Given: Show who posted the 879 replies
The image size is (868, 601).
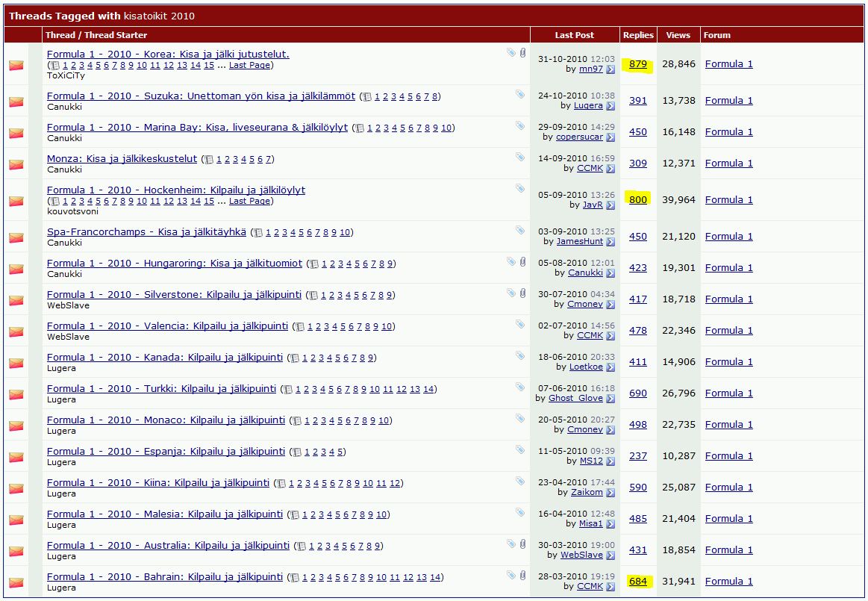Looking at the screenshot, I should pyautogui.click(x=637, y=64).
